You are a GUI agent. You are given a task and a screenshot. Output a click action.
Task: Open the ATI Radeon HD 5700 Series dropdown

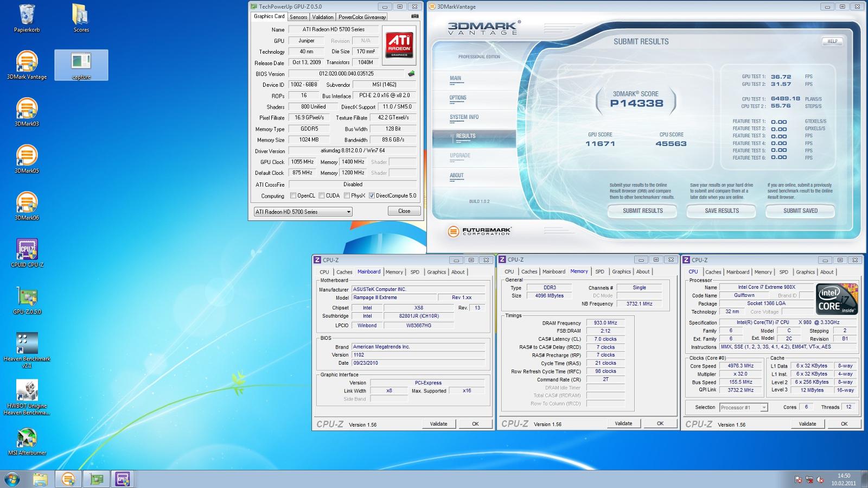[x=303, y=212]
